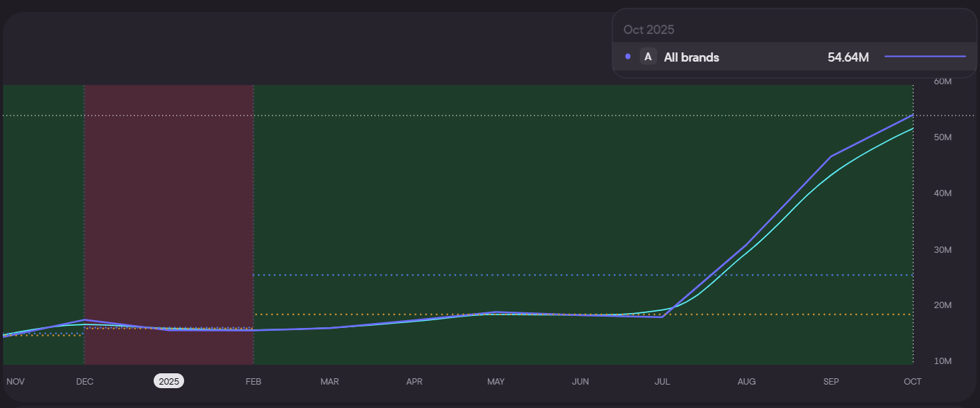Click the SEP month label
This screenshot has width=980, height=408.
pyautogui.click(x=831, y=381)
